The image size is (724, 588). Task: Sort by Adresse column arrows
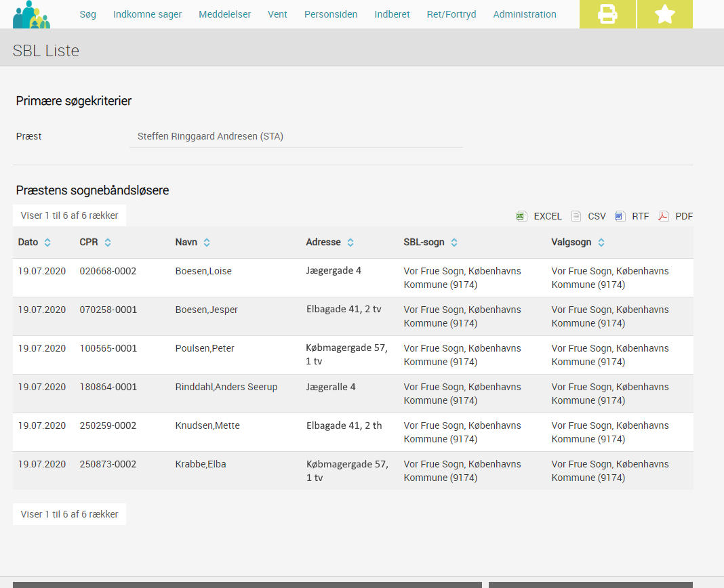coord(350,243)
